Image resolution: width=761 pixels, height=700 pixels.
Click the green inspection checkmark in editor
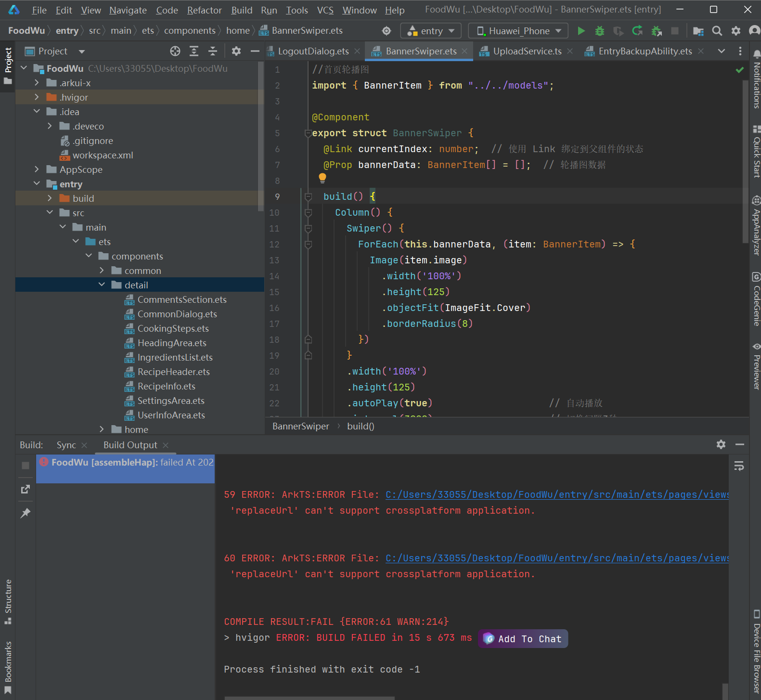740,70
